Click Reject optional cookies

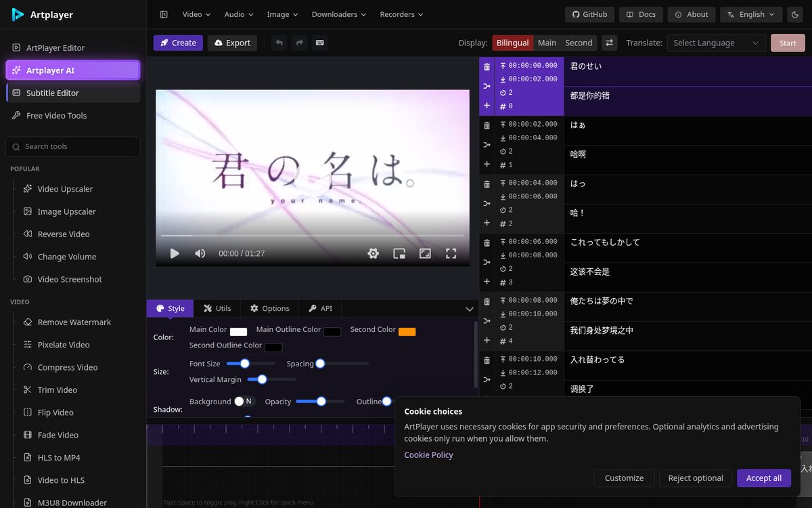[x=696, y=478]
